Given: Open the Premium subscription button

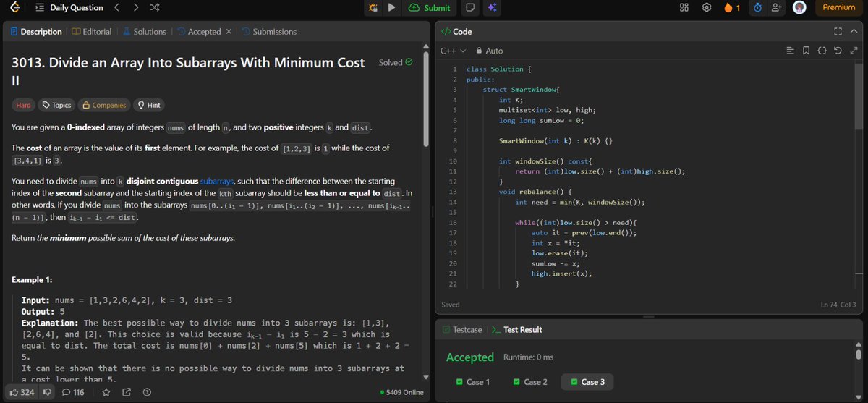Looking at the screenshot, I should 839,8.
